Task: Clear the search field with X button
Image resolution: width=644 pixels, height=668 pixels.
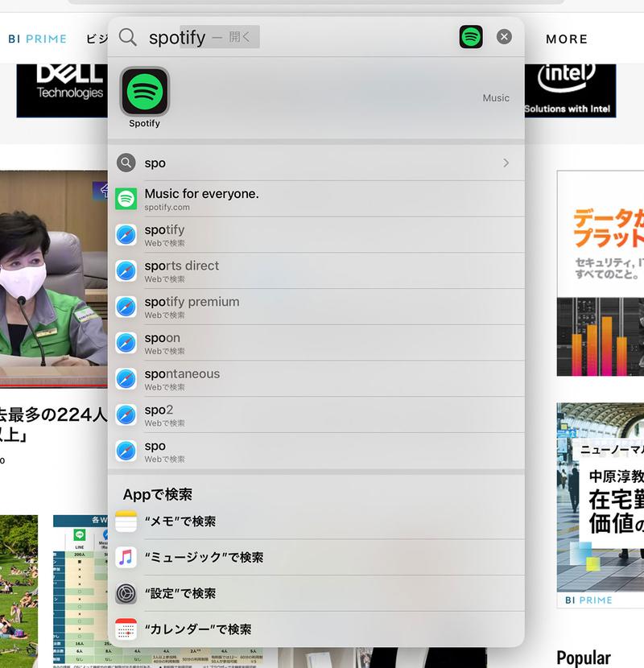Action: 504,37
